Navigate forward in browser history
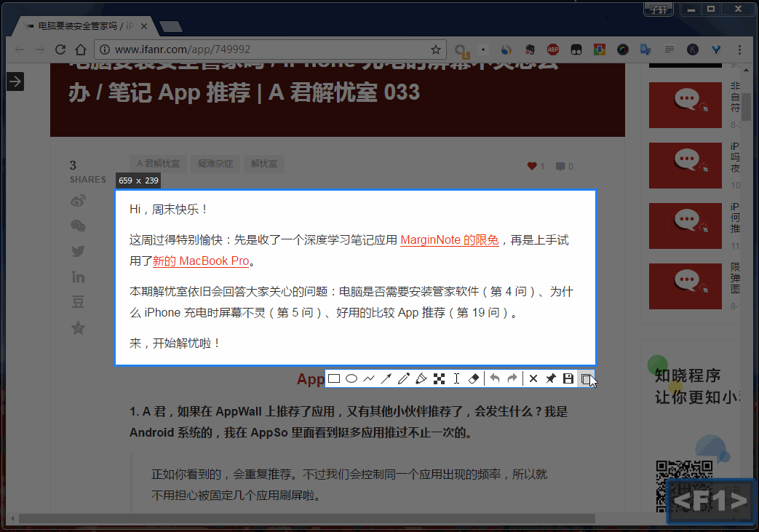759x532 pixels. pyautogui.click(x=40, y=49)
